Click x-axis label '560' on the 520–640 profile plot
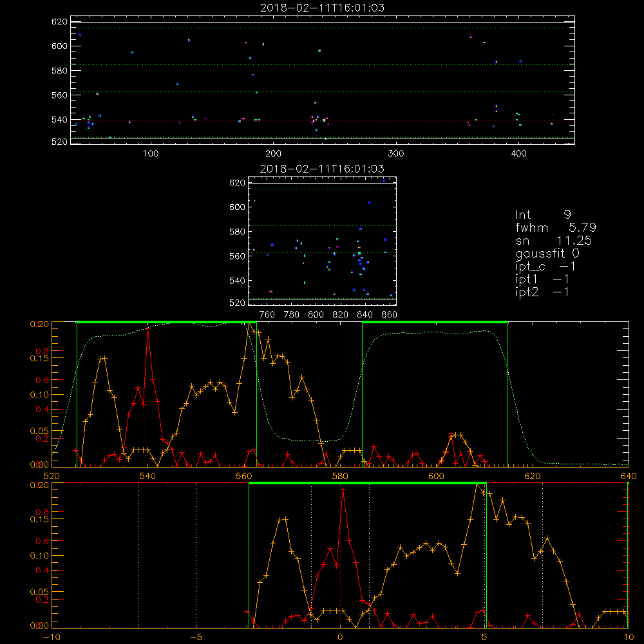 [x=244, y=476]
